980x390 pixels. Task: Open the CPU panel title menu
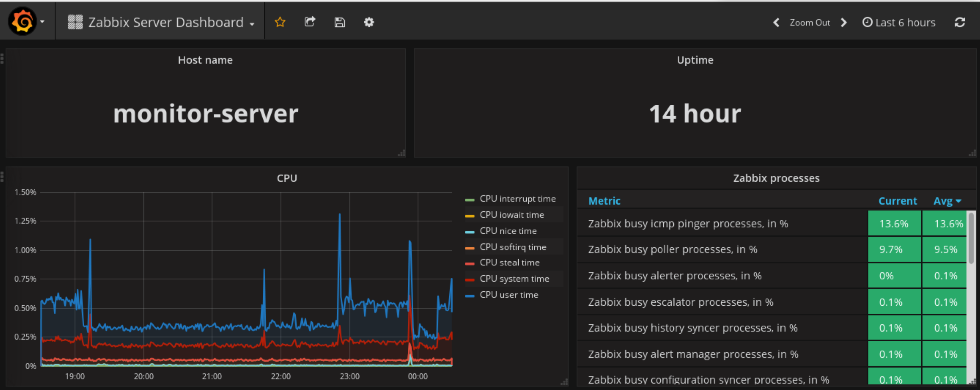pos(287,178)
